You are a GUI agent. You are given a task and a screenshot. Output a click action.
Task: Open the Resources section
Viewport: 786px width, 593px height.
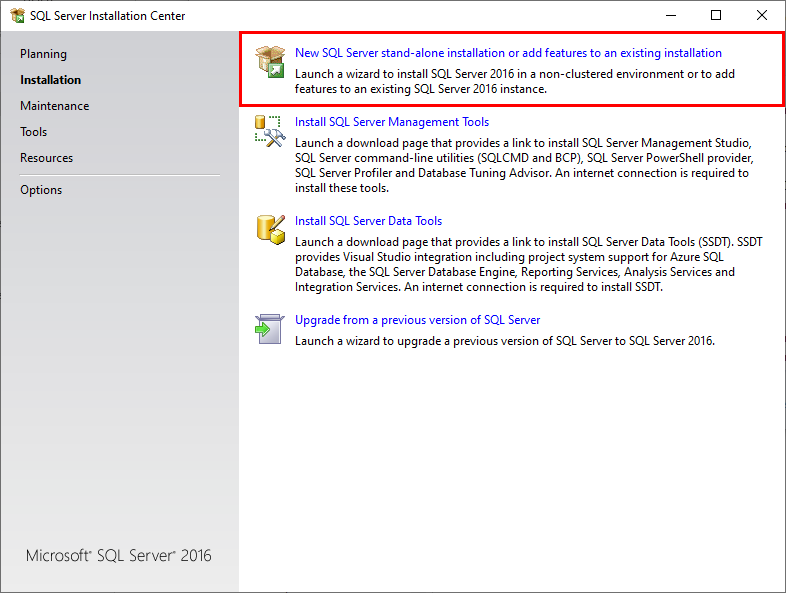tap(46, 158)
